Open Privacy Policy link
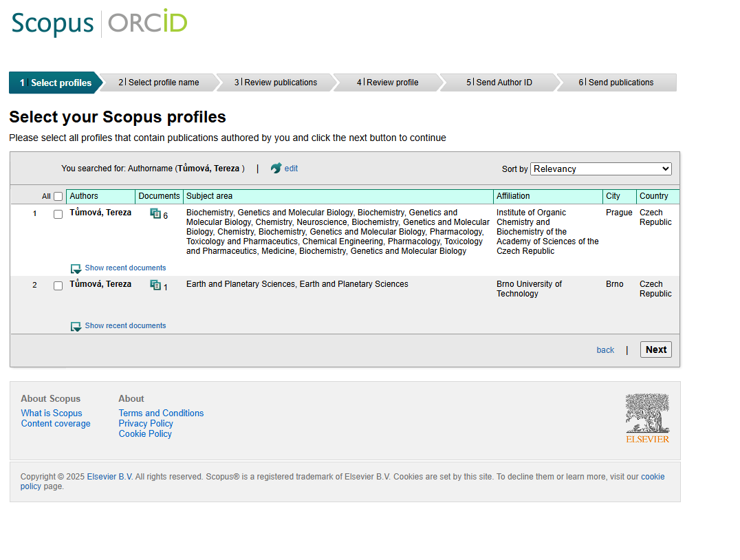The image size is (740, 560). tap(146, 424)
